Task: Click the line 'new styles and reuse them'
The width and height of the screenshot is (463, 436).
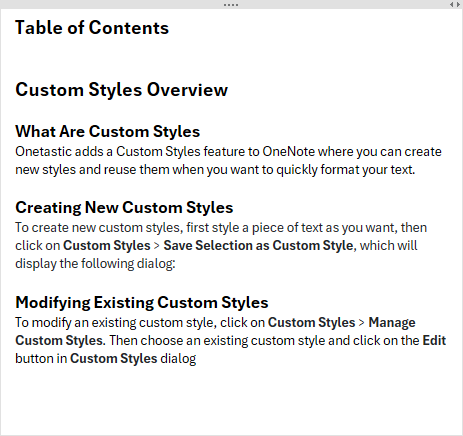Action: [x=215, y=170]
